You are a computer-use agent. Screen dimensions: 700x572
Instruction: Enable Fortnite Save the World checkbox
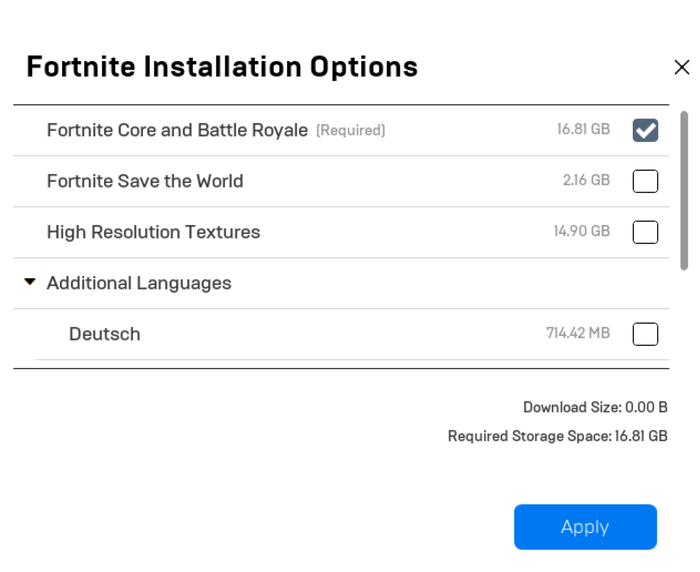(645, 181)
